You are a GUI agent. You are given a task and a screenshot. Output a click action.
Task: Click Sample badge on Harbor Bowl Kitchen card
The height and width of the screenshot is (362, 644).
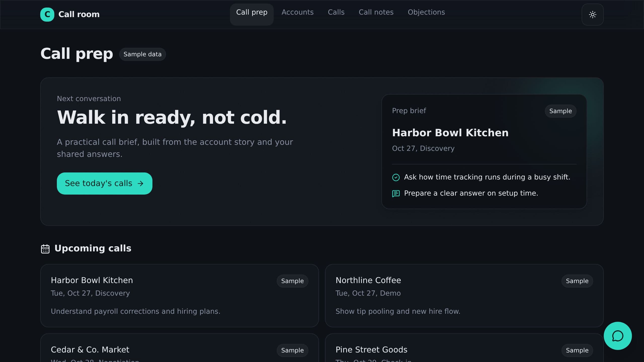point(292,281)
